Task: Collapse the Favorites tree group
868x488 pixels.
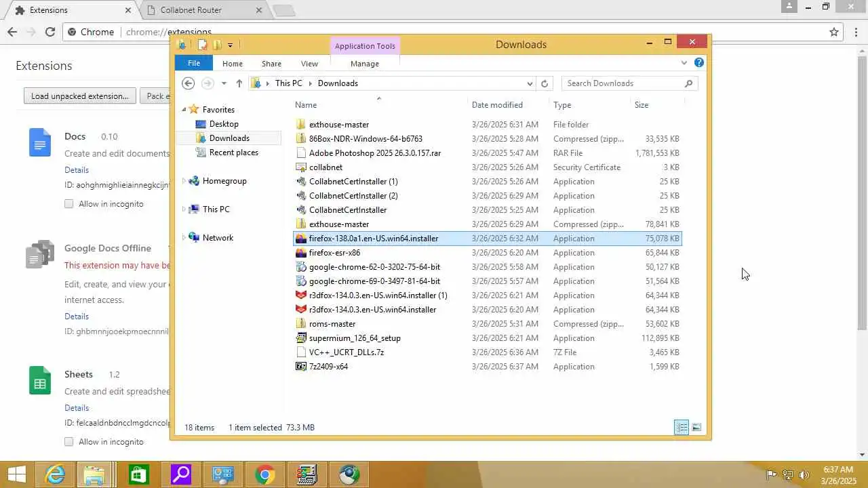Action: (184, 110)
